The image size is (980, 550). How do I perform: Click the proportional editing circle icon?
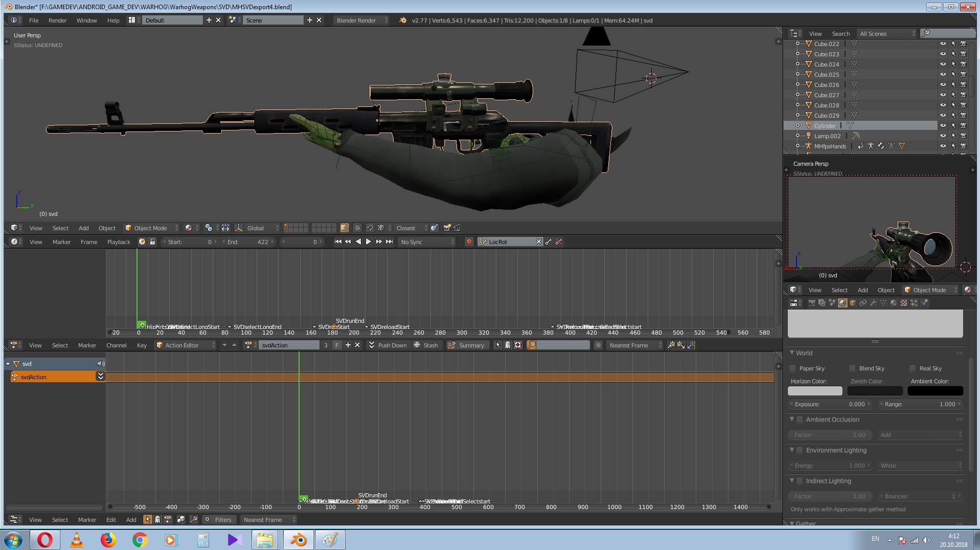(357, 228)
